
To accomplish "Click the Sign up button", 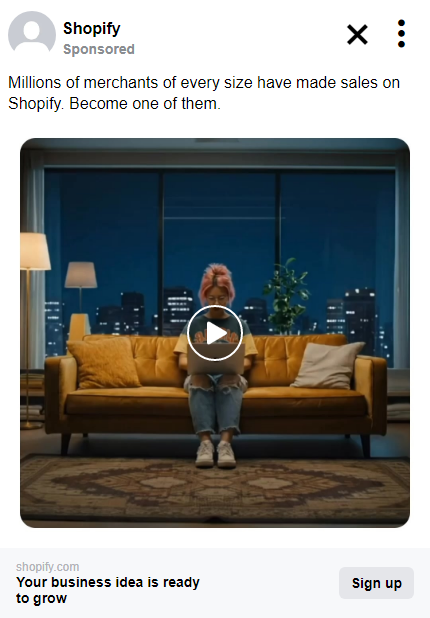I will (x=376, y=583).
